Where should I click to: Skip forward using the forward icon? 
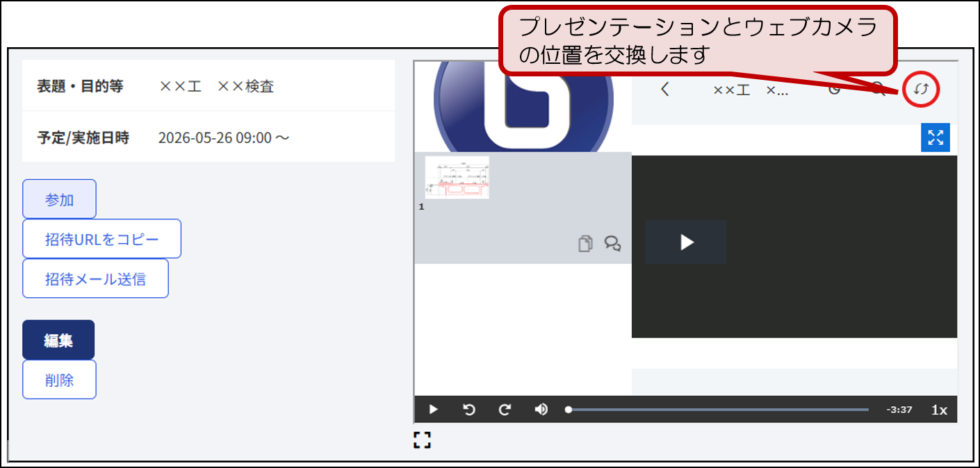[505, 410]
